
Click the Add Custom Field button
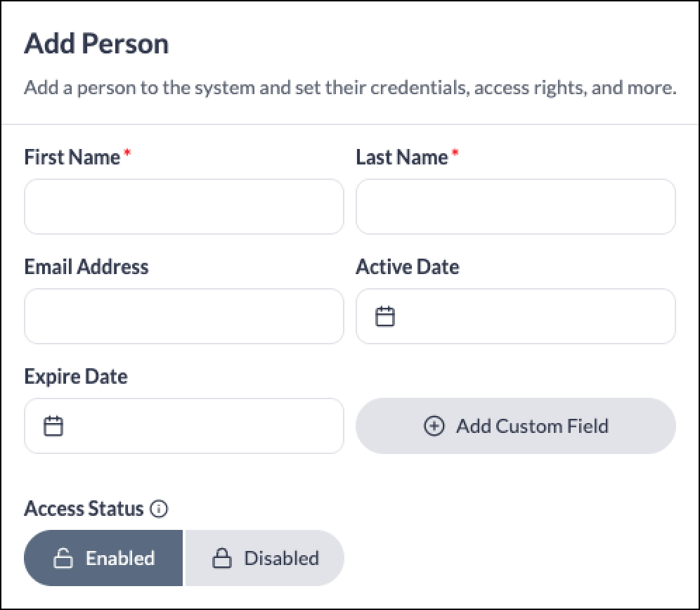[x=516, y=426]
